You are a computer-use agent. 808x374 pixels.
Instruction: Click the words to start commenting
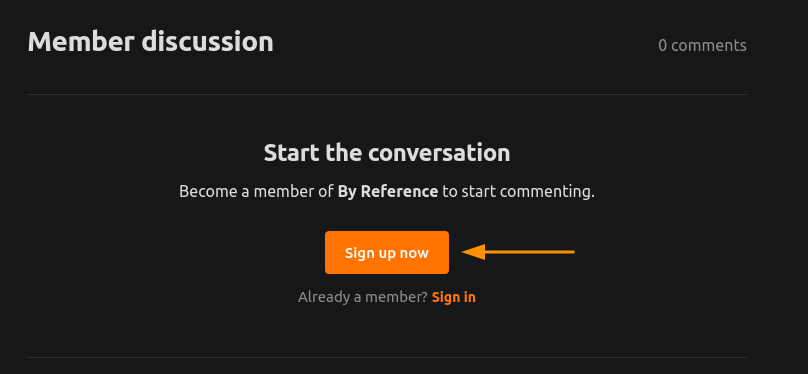518,192
